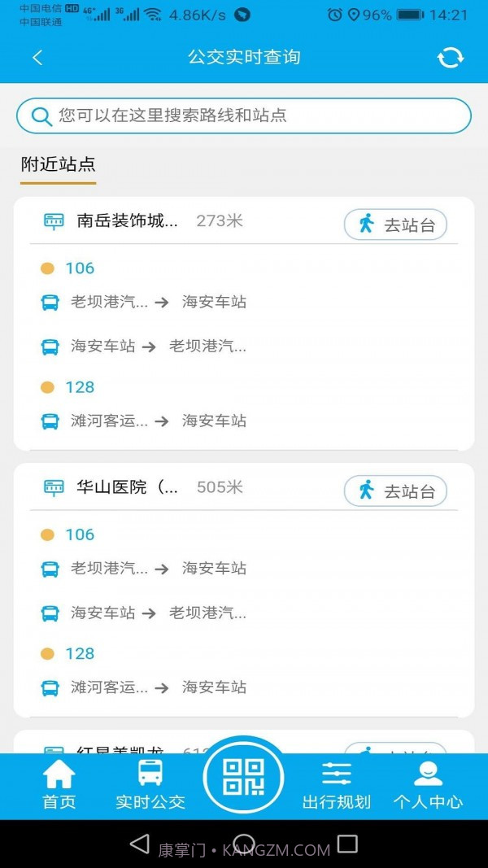Tap the arrow between 海安车站 and 老坝港汽

[149, 347]
